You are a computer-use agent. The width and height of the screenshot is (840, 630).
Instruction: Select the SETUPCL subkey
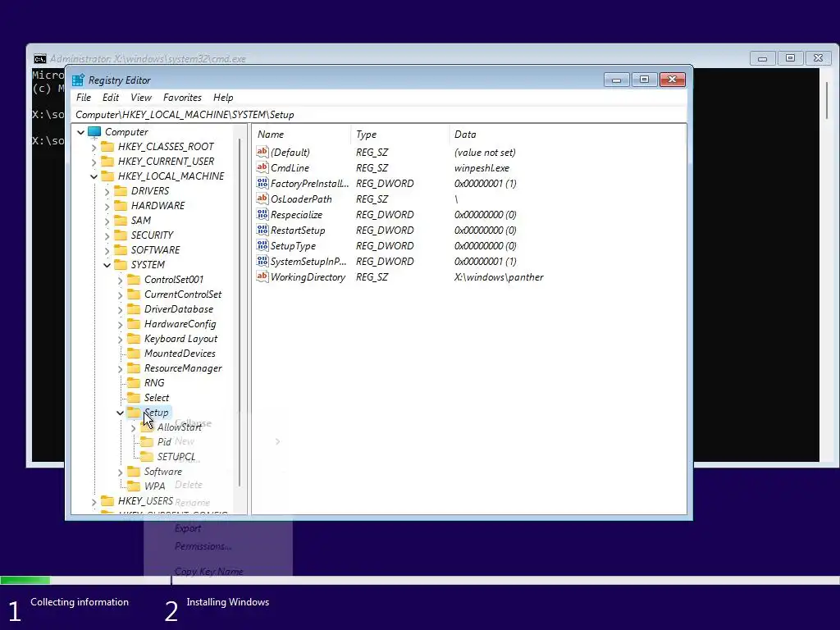point(176,457)
